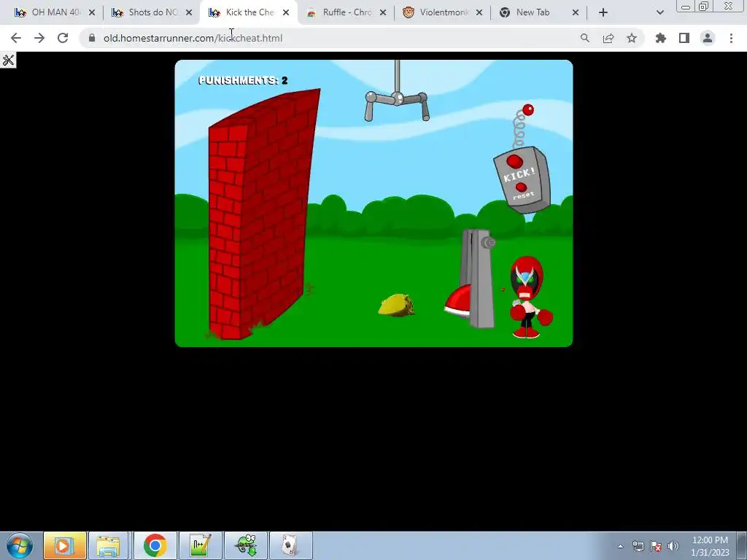Click the red antenna ball on remote
Screen dimensions: 747x560
click(x=528, y=110)
